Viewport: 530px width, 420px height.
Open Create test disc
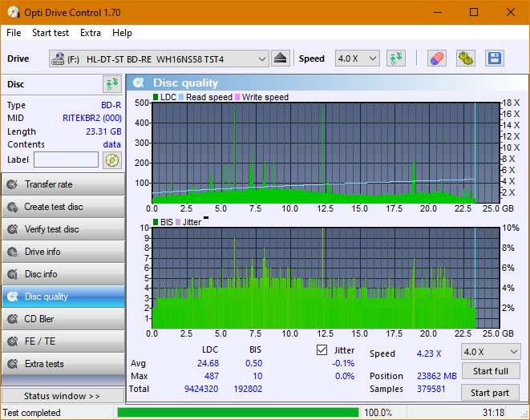pos(63,207)
